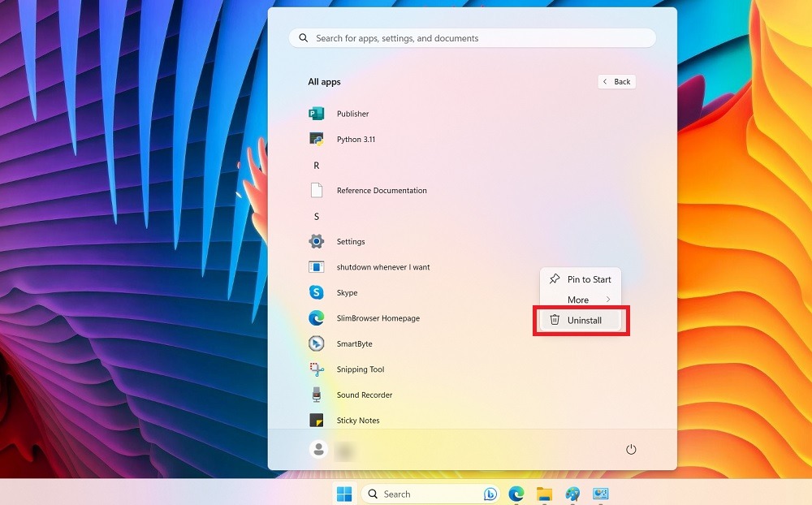The image size is (812, 505).
Task: Open the Skype app
Action: click(x=348, y=292)
